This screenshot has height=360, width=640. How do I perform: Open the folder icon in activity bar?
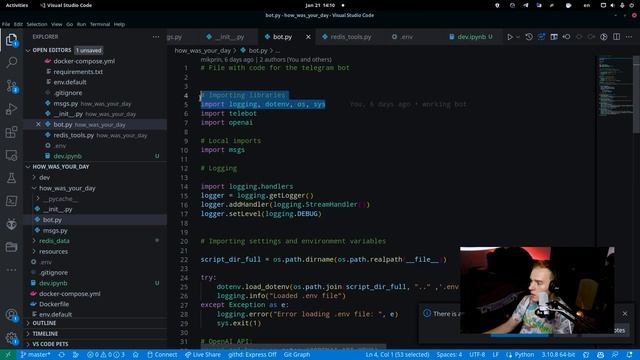11,247
